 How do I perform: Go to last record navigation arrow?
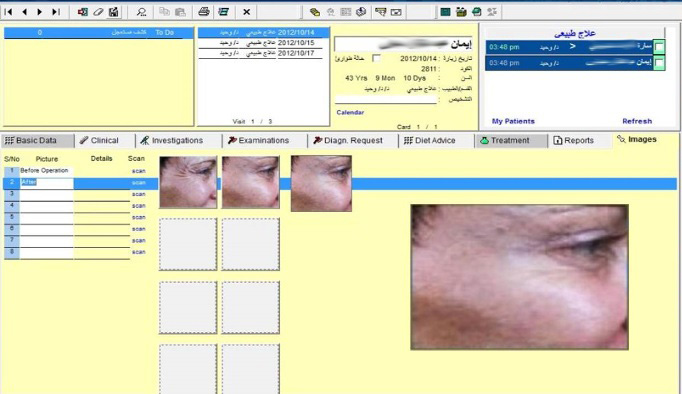[56, 12]
